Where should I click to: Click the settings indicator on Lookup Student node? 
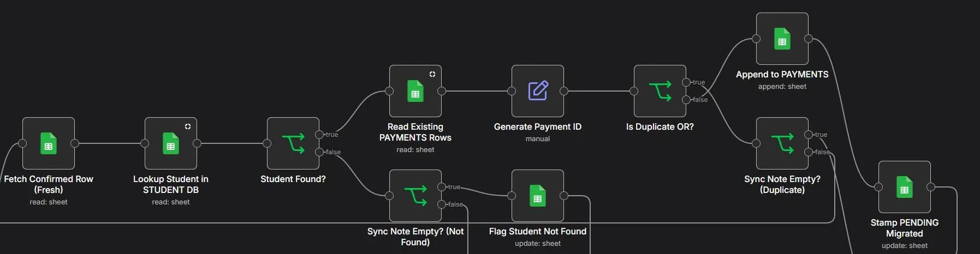[188, 126]
